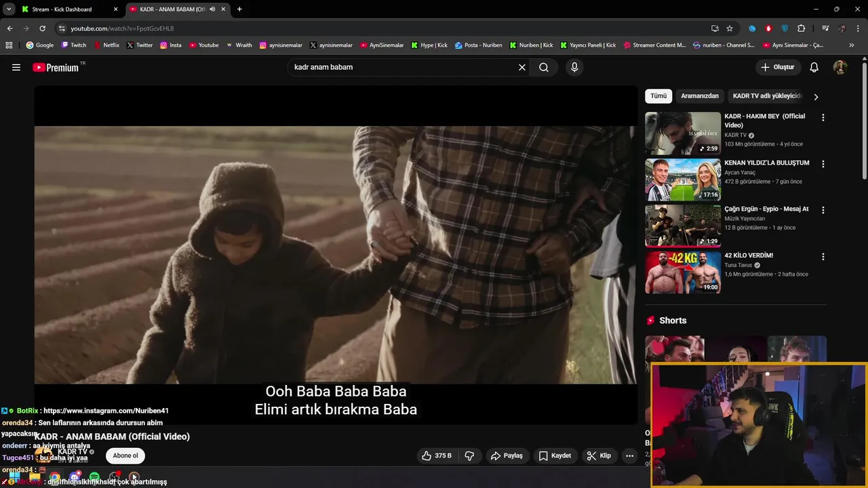Viewport: 868px width, 488px height.
Task: Open the Netflix bookmark
Action: click(x=106, y=45)
